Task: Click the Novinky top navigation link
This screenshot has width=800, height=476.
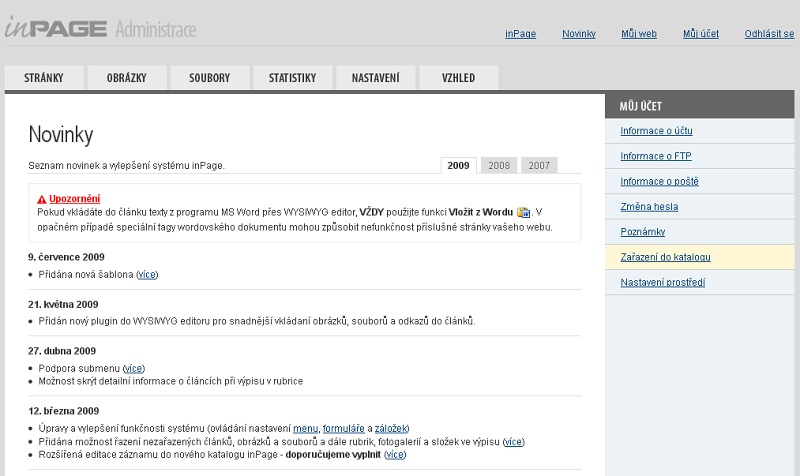Action: pyautogui.click(x=578, y=34)
